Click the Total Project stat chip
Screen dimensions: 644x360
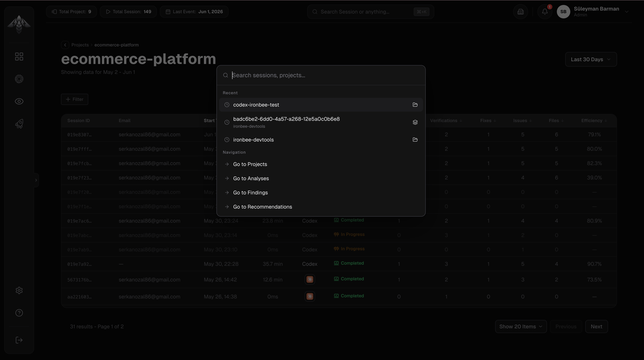pyautogui.click(x=71, y=12)
